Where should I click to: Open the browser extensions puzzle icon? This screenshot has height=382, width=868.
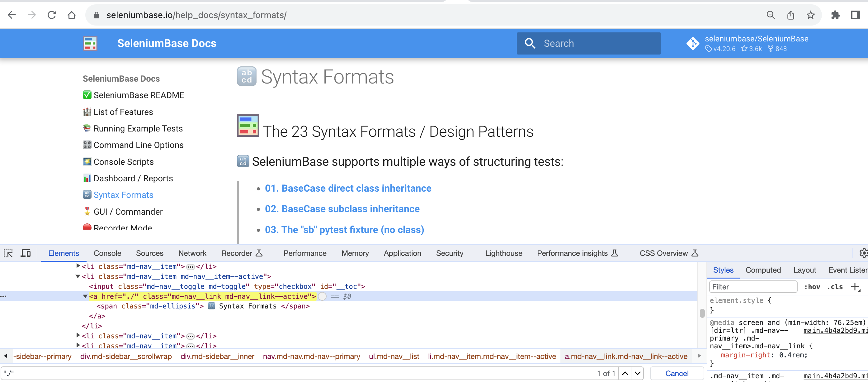pyautogui.click(x=836, y=15)
